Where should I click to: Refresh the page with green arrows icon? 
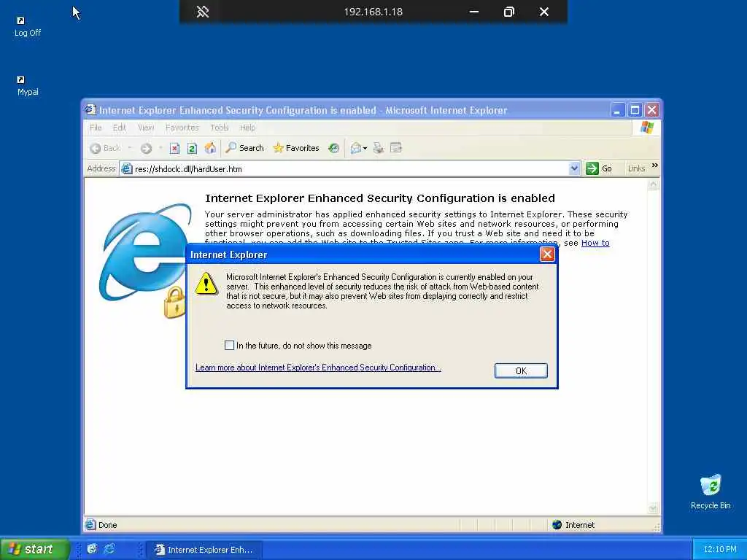pos(192,148)
